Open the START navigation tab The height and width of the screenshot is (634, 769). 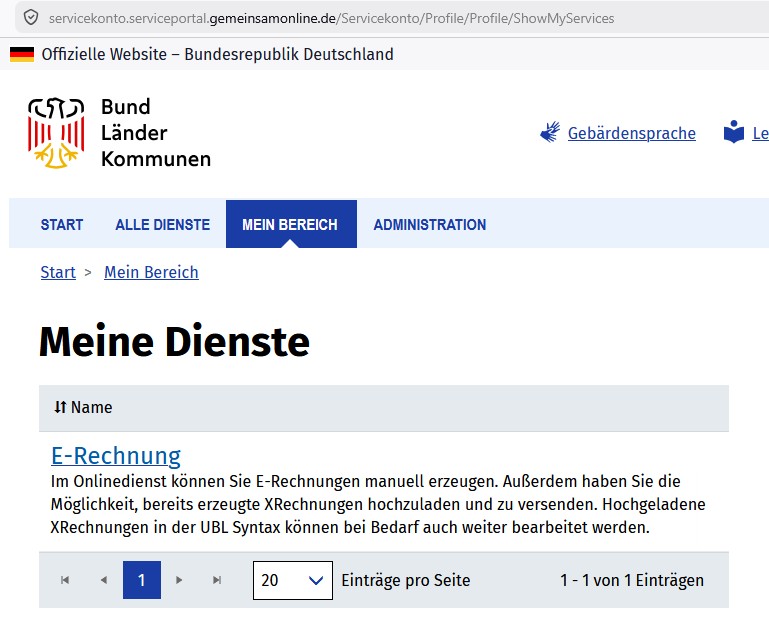62,225
